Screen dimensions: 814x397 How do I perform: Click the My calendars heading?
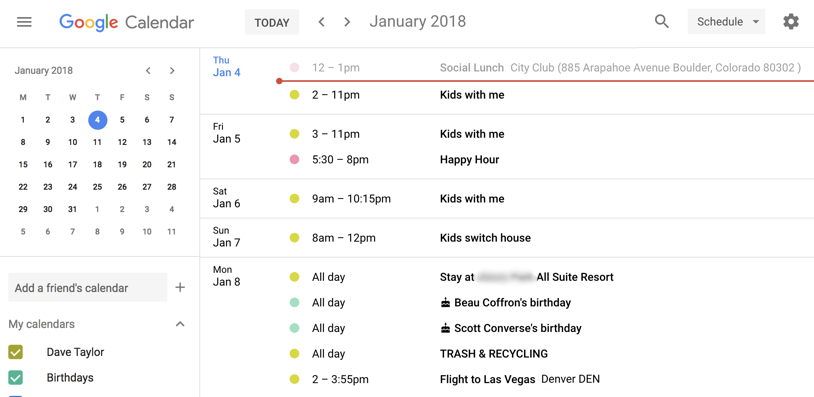tap(42, 324)
